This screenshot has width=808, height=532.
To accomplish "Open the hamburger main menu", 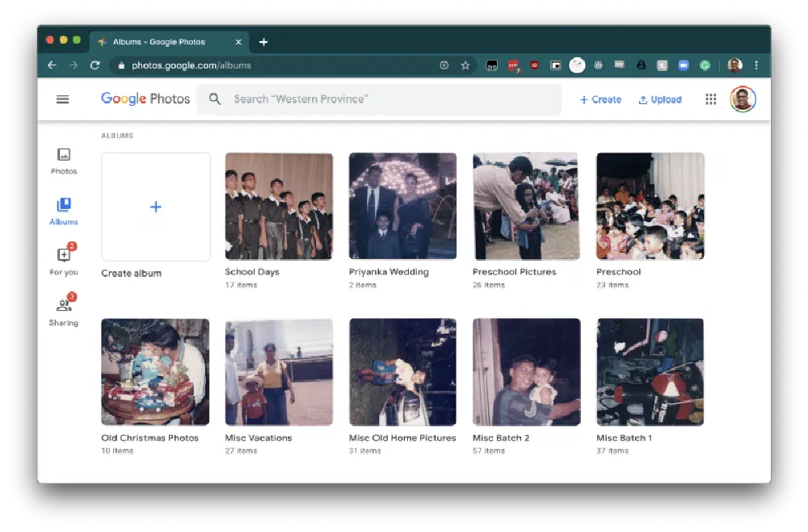I will 62,98.
